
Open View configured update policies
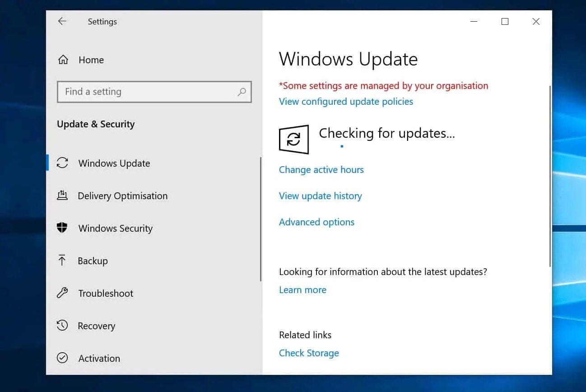pos(346,101)
